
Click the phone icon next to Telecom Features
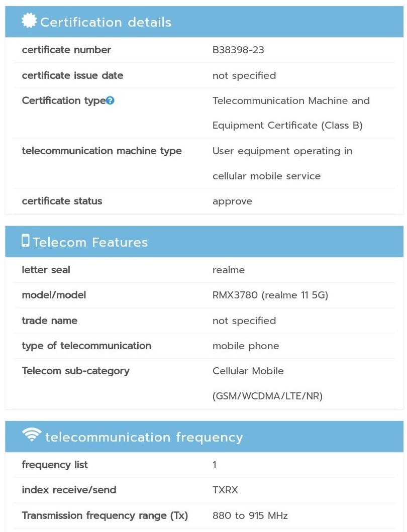pos(26,241)
